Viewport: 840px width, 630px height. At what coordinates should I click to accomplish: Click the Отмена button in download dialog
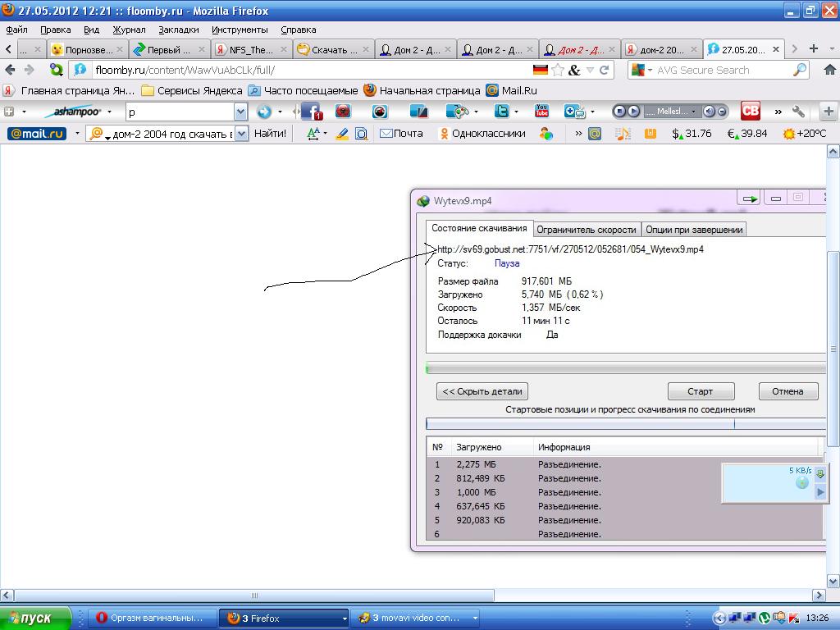click(788, 391)
